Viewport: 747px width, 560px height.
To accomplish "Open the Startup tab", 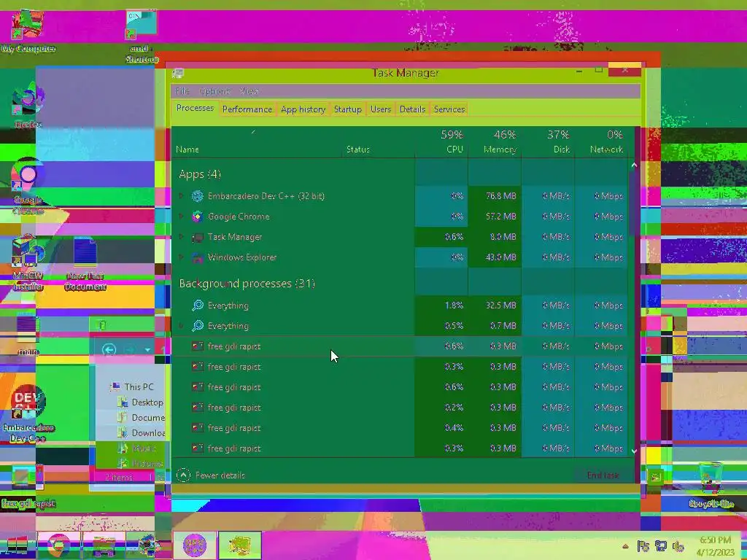I will 348,109.
